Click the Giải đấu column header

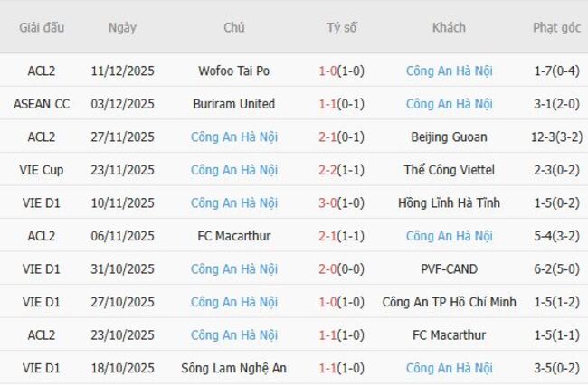(x=42, y=27)
